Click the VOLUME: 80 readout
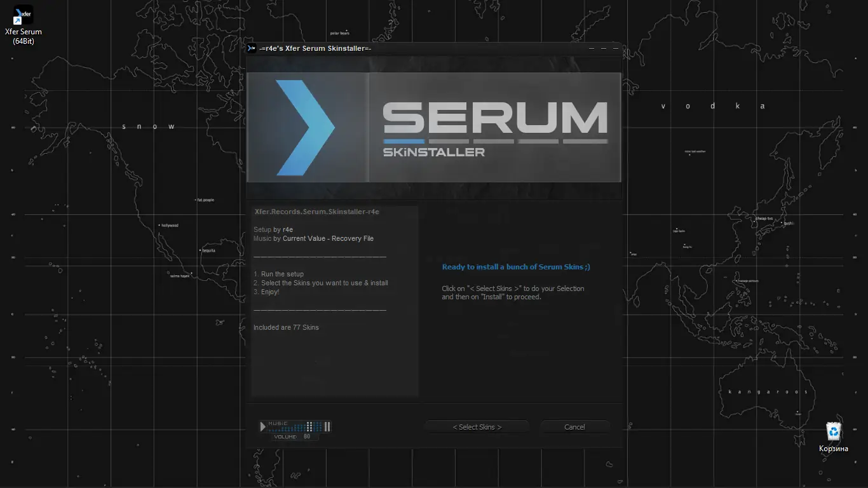The image size is (868, 488). click(x=292, y=437)
